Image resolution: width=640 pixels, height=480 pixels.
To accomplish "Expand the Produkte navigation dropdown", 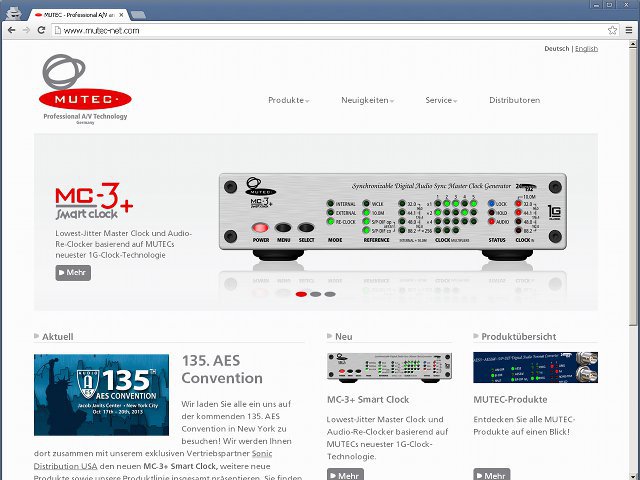I will [x=288, y=100].
